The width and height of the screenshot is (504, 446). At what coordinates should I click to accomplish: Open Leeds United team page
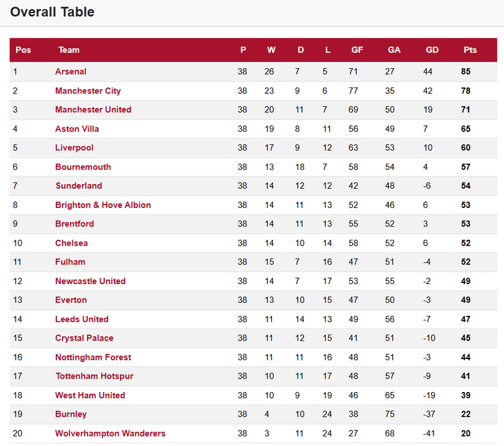82,319
